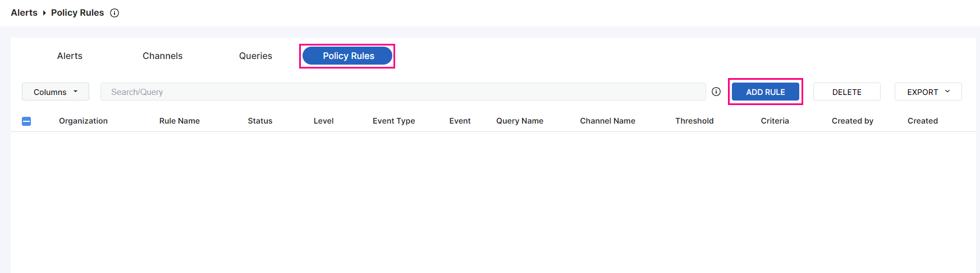Focus the Search/Query input field

tap(402, 92)
